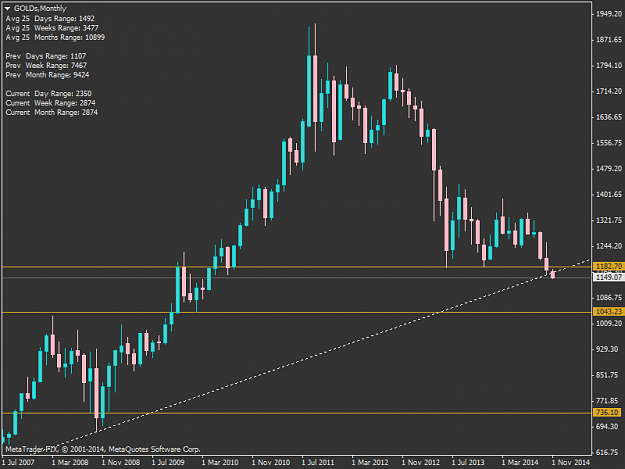Click the '1 Mar 2008' date label

click(70, 462)
